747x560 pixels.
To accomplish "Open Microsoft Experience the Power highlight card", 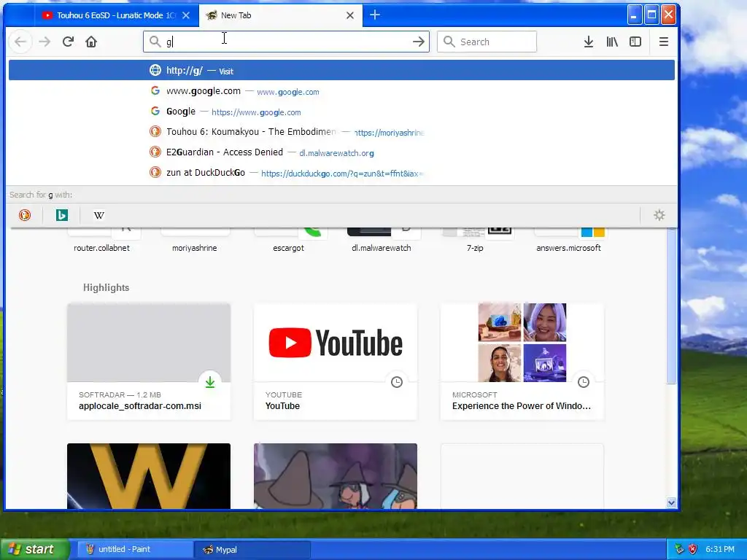I will [522, 362].
